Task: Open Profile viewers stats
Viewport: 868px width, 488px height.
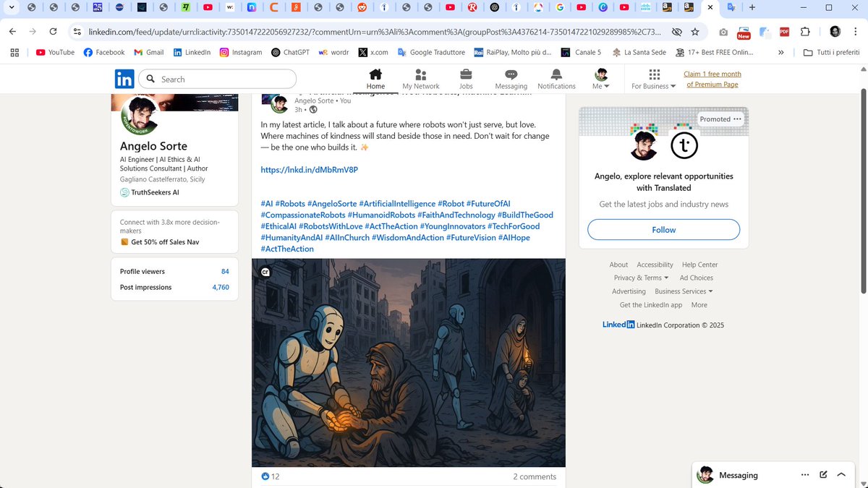Action: pos(174,271)
